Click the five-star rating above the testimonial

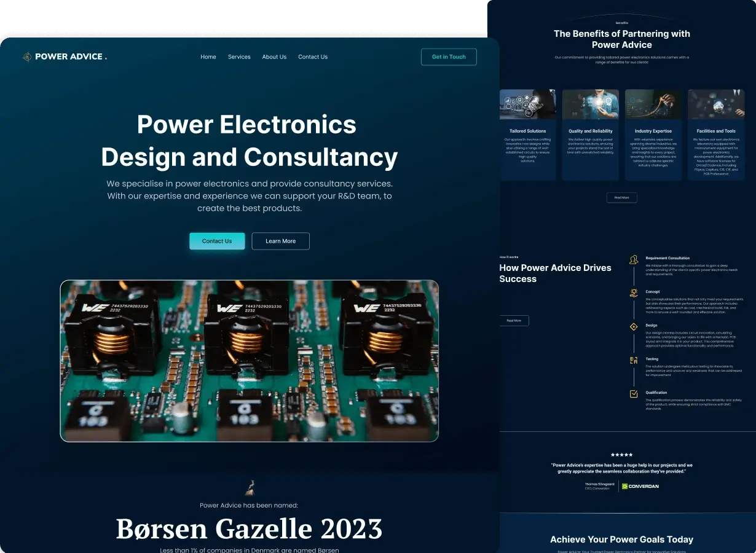(x=622, y=453)
